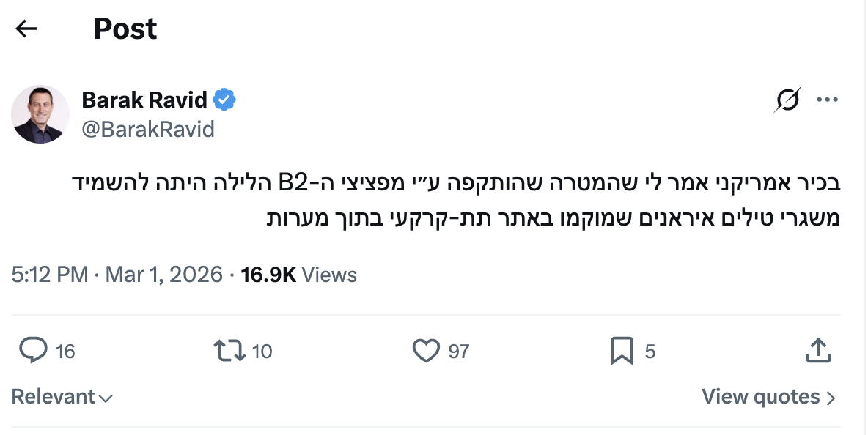
Task: Click the 16.9K Views count
Action: [x=298, y=275]
